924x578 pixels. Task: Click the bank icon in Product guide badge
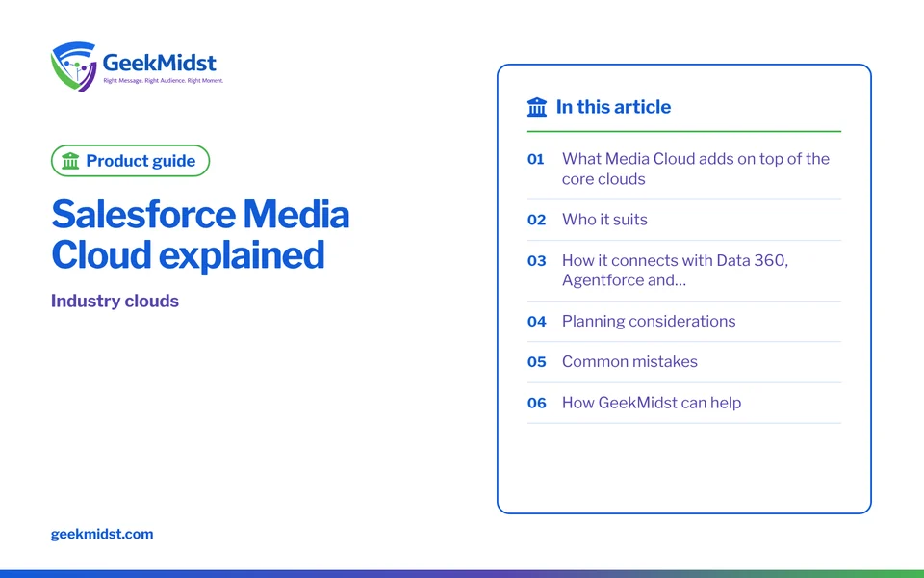point(70,161)
